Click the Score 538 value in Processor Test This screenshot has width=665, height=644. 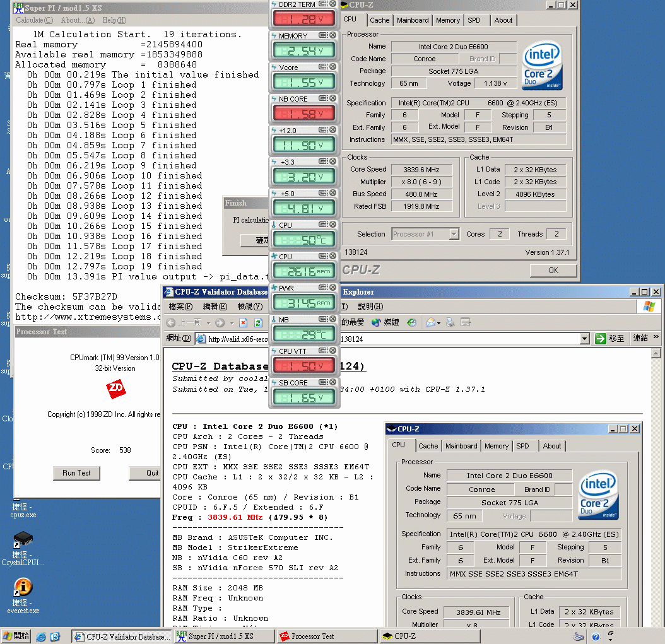point(125,450)
